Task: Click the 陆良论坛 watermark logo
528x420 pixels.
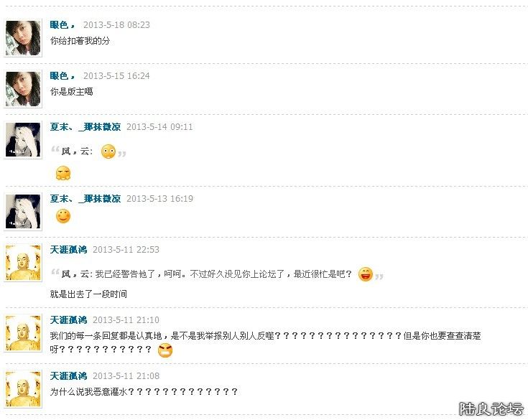Action: (x=491, y=409)
